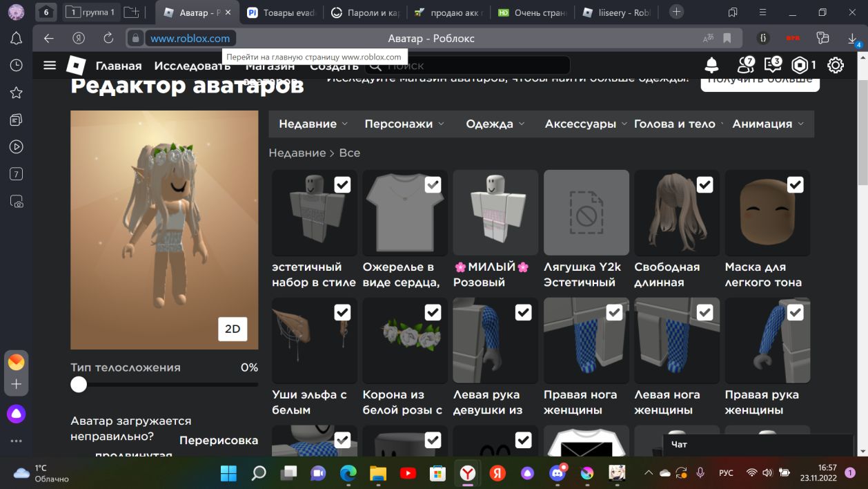This screenshot has width=868, height=489.
Task: Open 'Исследовать' in Roblox navigation
Action: click(193, 66)
